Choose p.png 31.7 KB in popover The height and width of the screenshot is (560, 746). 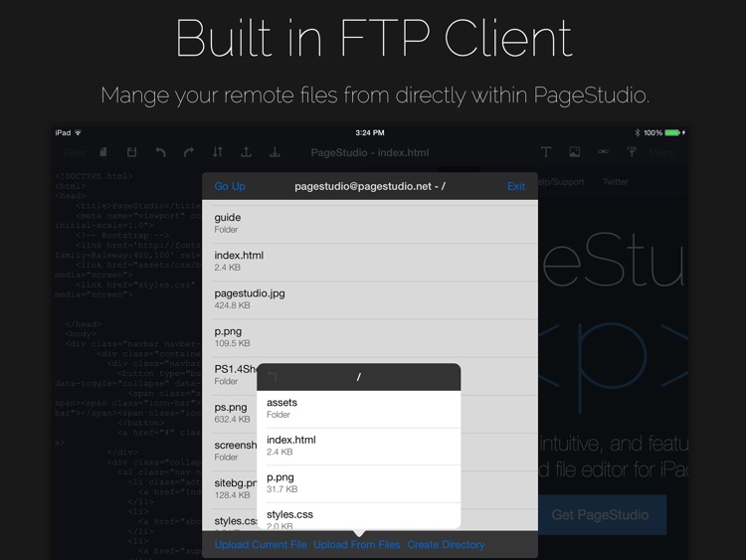pos(359,483)
